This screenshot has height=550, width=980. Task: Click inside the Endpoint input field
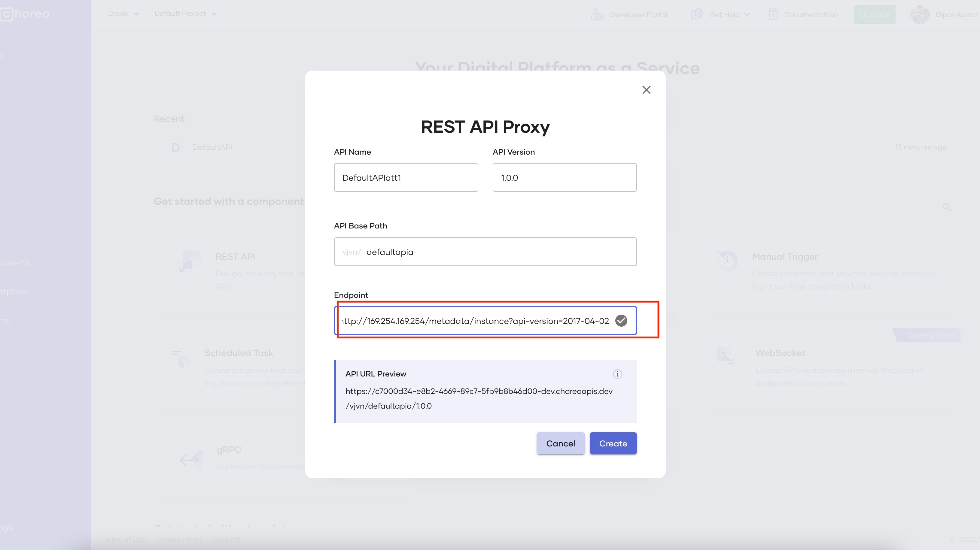pyautogui.click(x=476, y=320)
